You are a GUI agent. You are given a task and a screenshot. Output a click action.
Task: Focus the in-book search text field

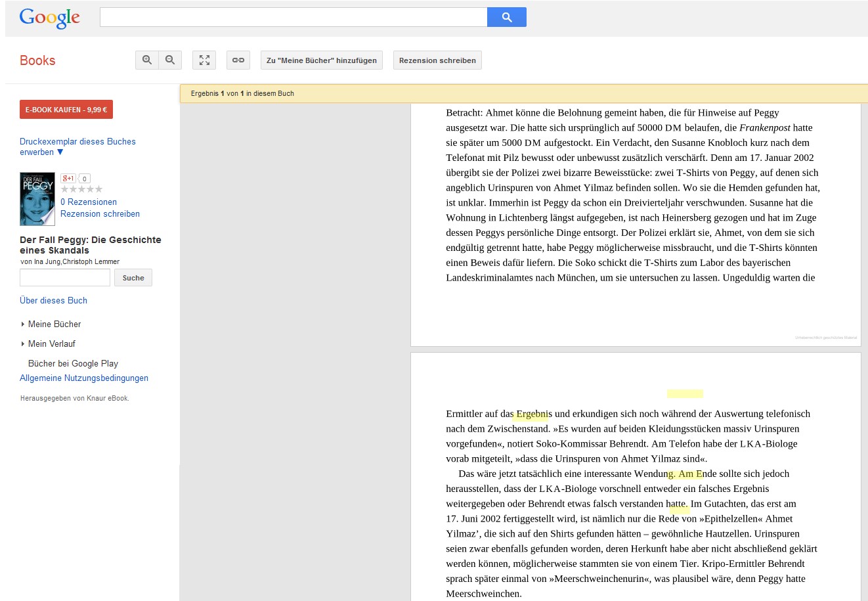coord(65,278)
